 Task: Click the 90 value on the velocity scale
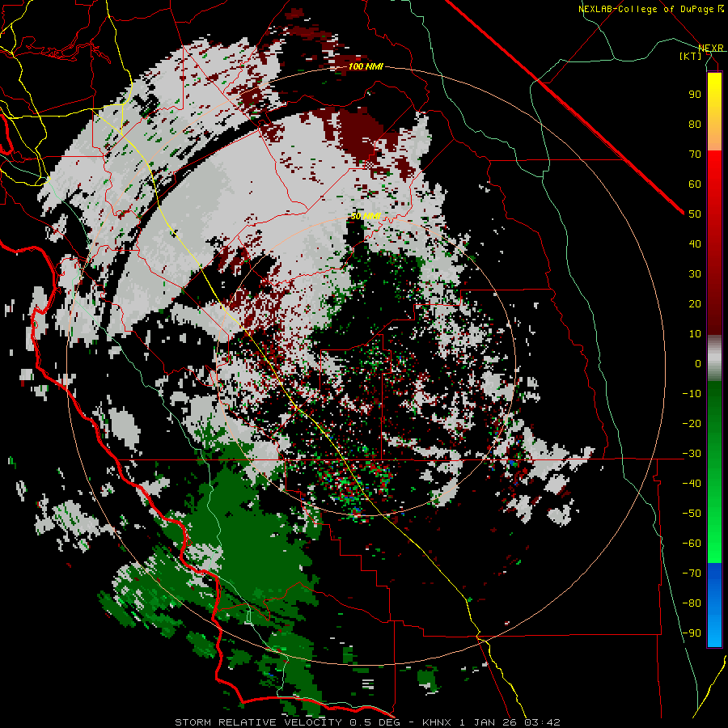[695, 95]
